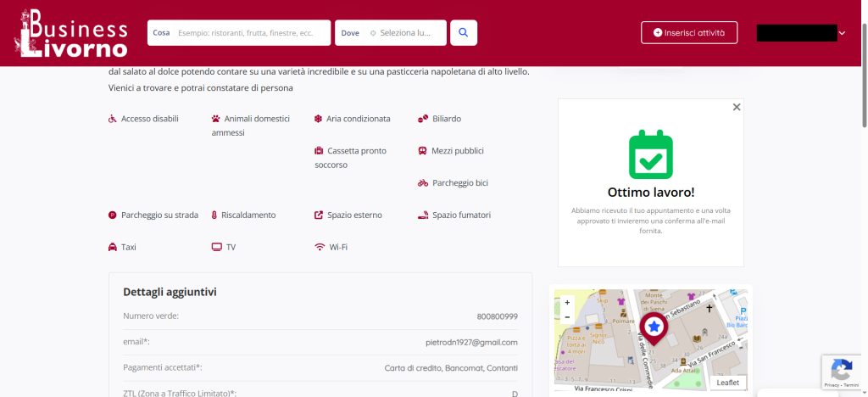Open the Leaflet attribution link
The image size is (868, 397).
[x=727, y=383]
